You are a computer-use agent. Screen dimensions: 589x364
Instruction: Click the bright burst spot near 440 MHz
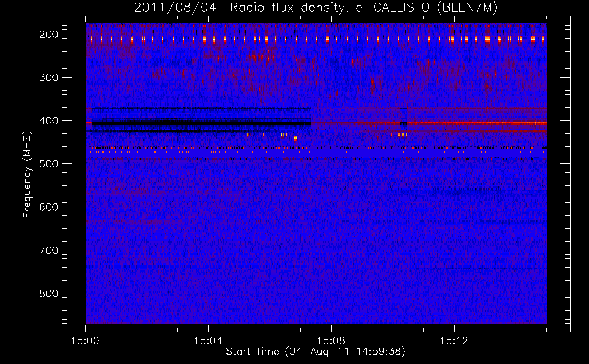tap(295, 138)
